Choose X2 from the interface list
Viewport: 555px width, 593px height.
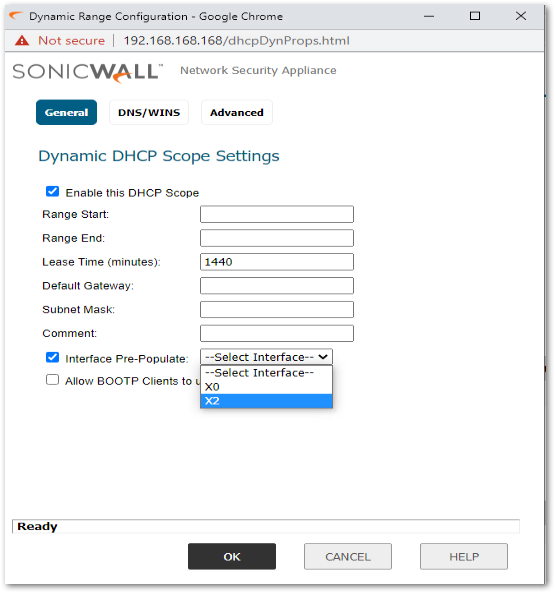pyautogui.click(x=266, y=401)
